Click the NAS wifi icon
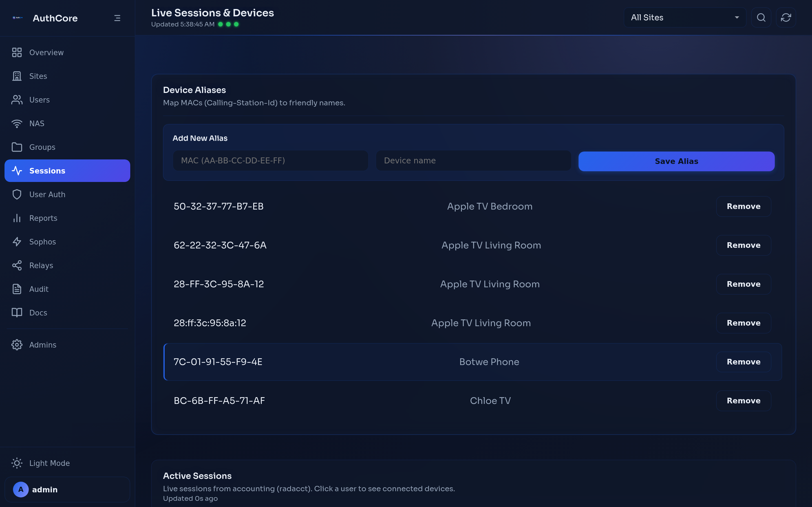This screenshot has width=812, height=507. pyautogui.click(x=17, y=123)
